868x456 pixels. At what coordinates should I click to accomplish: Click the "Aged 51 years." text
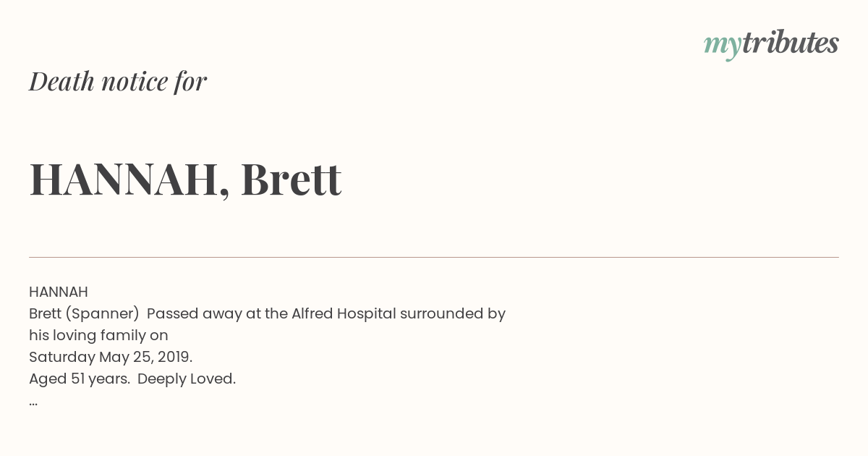click(79, 379)
